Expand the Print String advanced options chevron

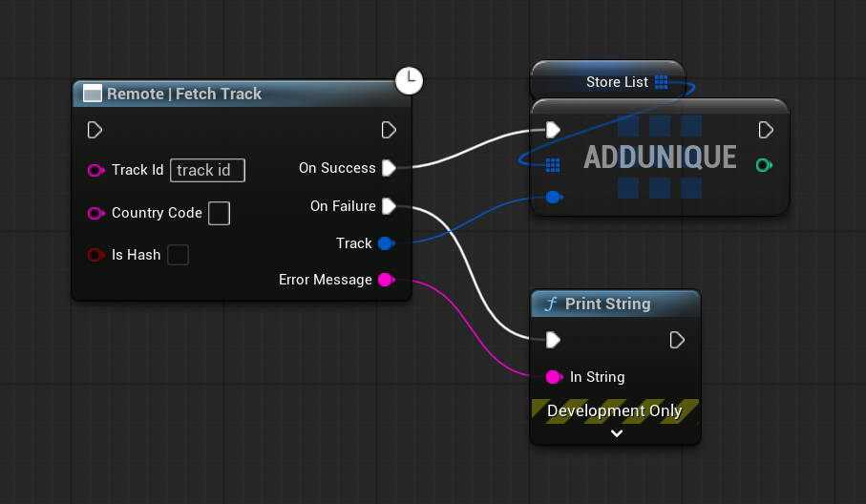click(x=617, y=433)
